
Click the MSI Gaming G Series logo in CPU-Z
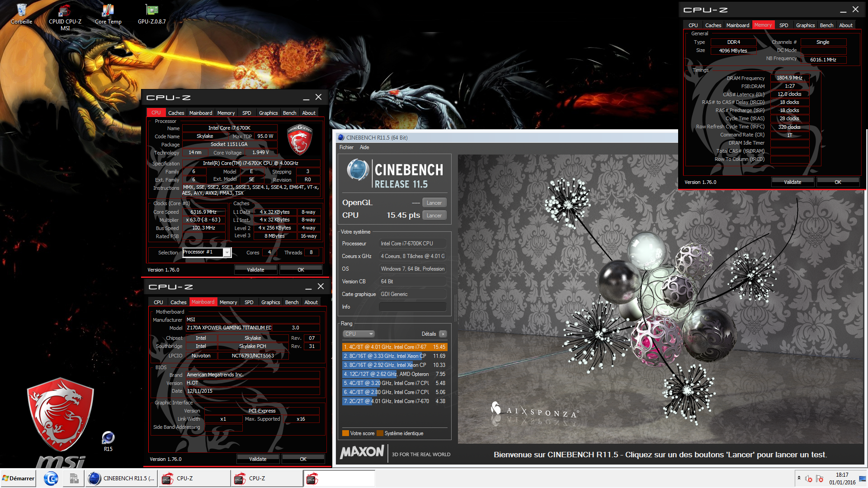299,140
